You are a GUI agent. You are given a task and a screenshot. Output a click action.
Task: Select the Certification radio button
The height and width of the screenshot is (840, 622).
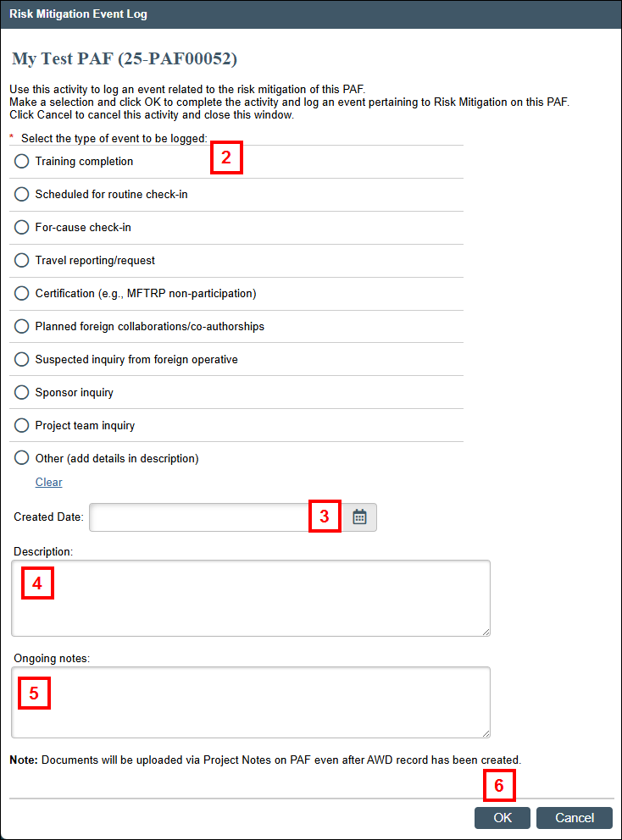tap(21, 293)
